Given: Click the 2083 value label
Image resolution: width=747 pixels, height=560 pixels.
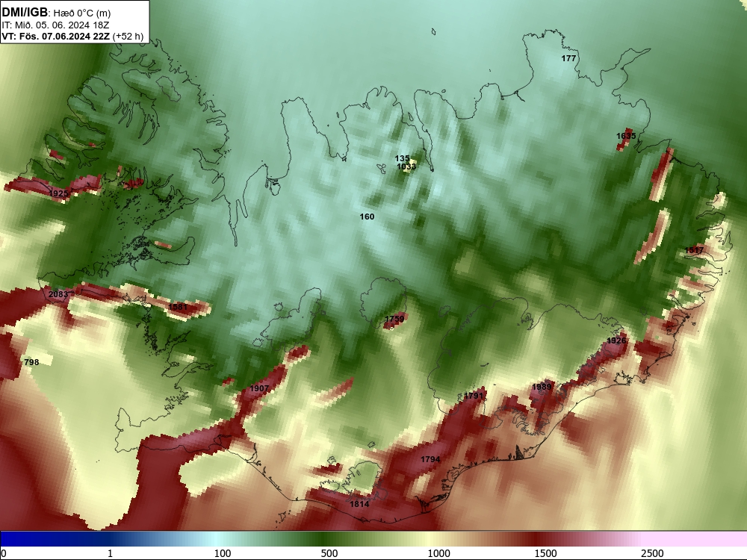Looking at the screenshot, I should 58,294.
